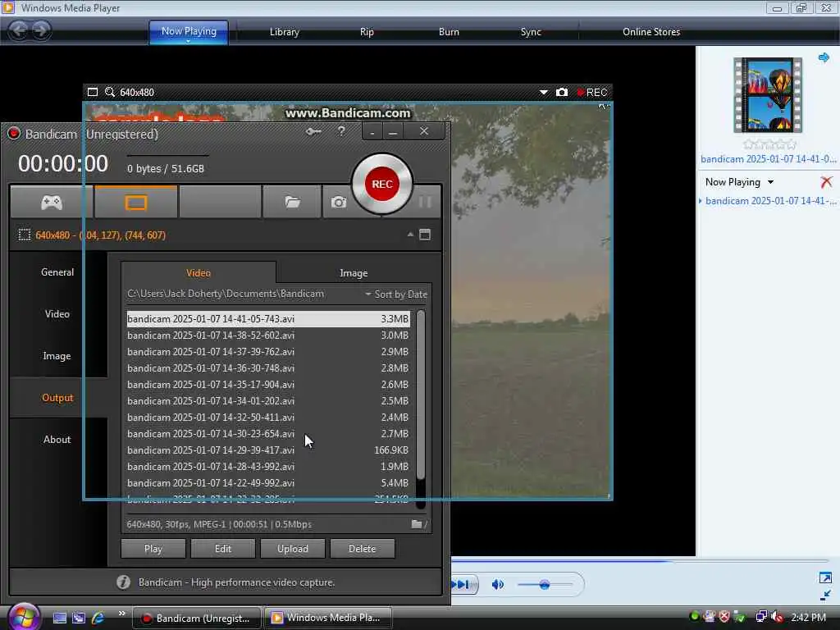
Task: Take screenshot from recording bar camera icon
Action: tap(561, 92)
